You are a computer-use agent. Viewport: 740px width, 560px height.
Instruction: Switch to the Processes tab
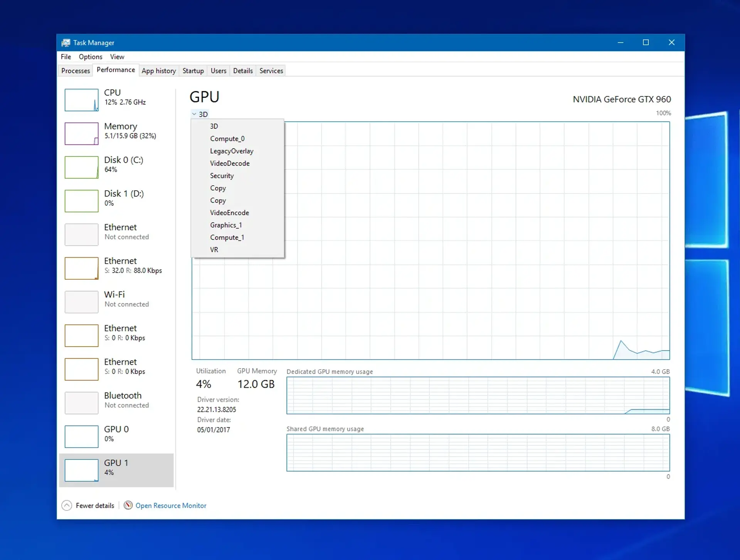click(76, 70)
